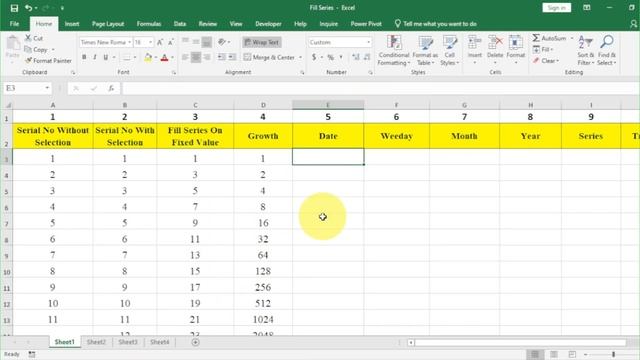Viewport: 640px width, 360px height.
Task: Click the Select All corner triangle
Action: click(7, 105)
